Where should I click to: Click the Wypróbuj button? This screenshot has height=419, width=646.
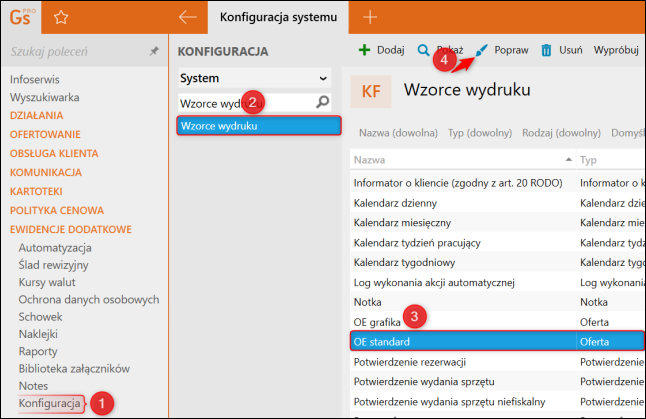pos(616,49)
